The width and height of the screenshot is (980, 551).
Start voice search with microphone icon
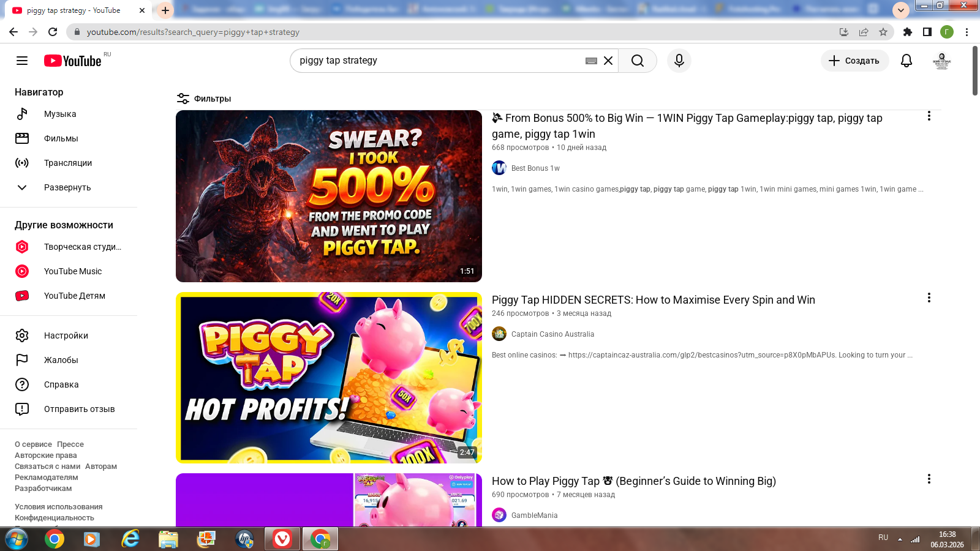pos(679,61)
